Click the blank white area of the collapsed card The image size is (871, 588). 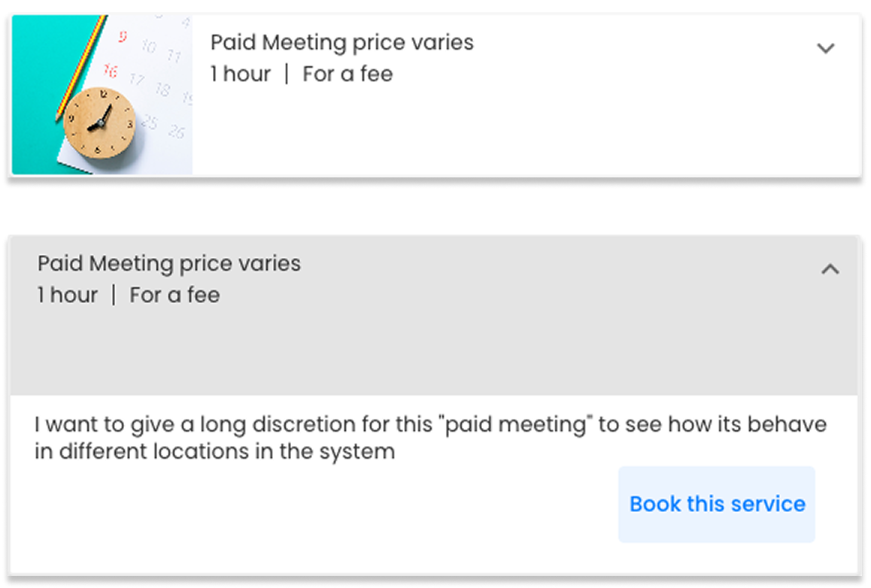[x=527, y=135]
